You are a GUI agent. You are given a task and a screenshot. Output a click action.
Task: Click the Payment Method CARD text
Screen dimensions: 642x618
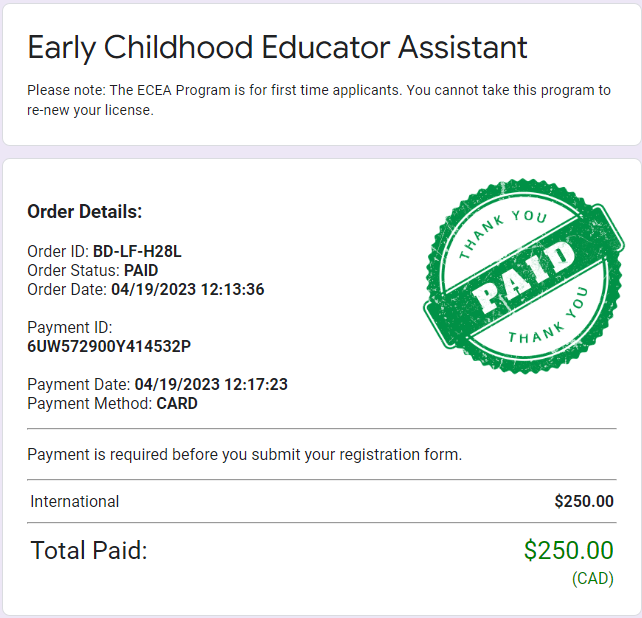[x=177, y=404]
